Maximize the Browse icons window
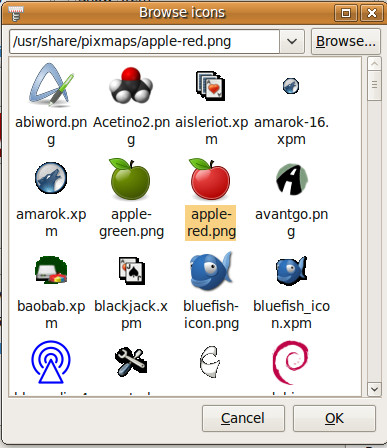This screenshot has width=387, height=448. (x=346, y=13)
